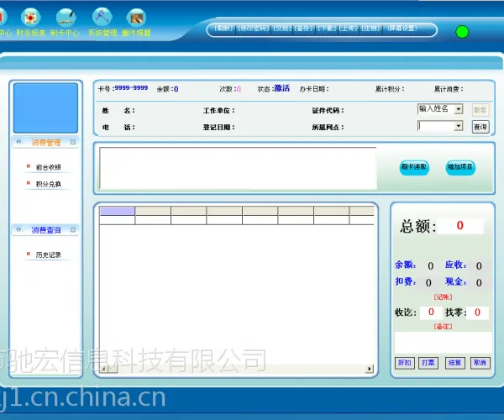Click the 增加项目 button
The image size is (504, 420).
coord(460,167)
